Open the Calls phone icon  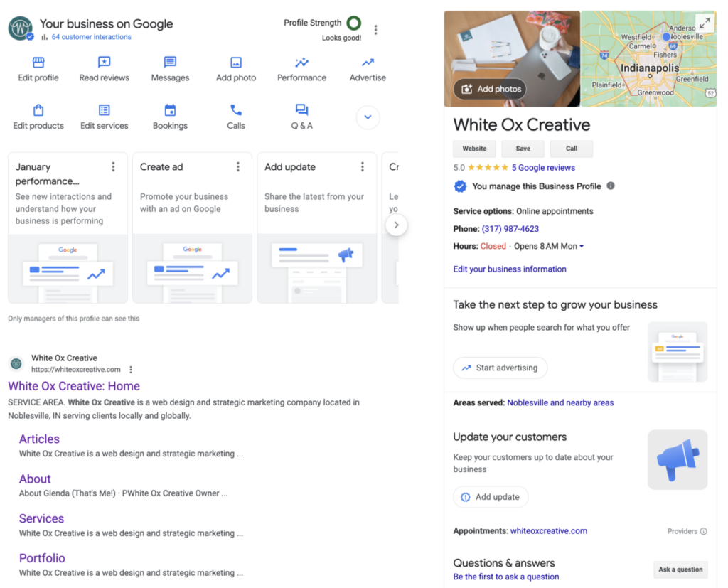[236, 110]
